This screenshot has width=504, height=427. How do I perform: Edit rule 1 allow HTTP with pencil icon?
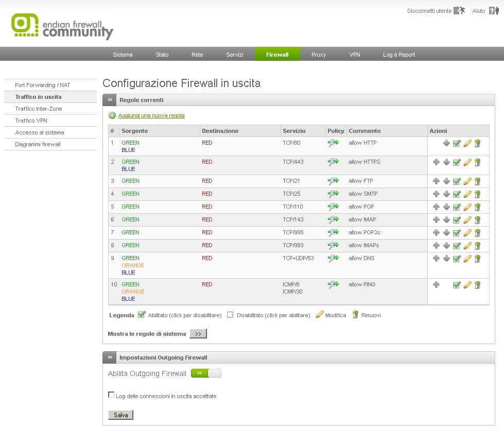(467, 143)
